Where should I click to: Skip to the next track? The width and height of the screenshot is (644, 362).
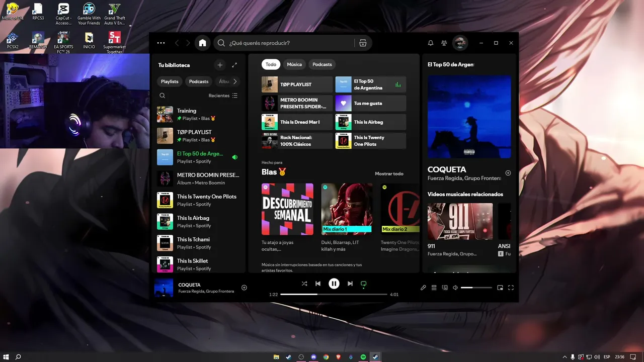click(x=350, y=284)
